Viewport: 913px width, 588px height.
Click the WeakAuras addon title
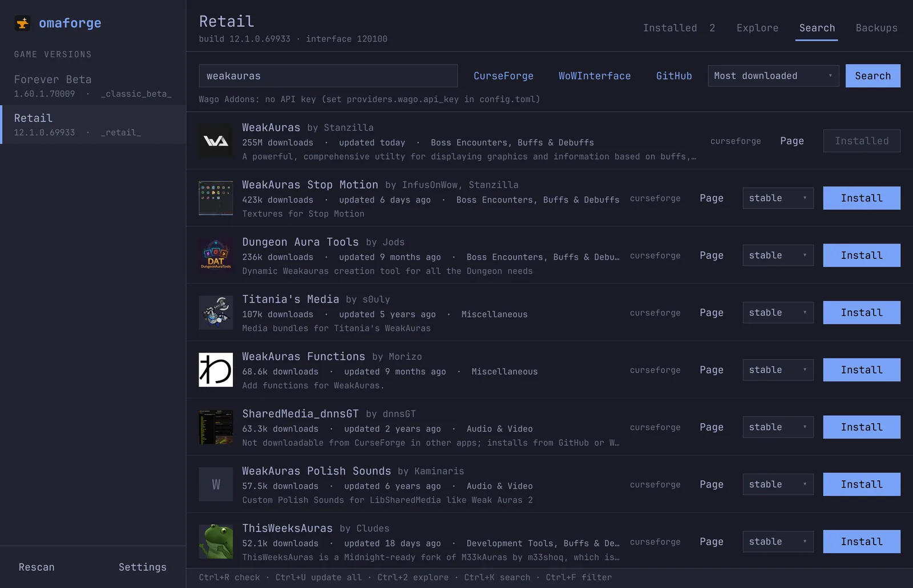point(271,127)
